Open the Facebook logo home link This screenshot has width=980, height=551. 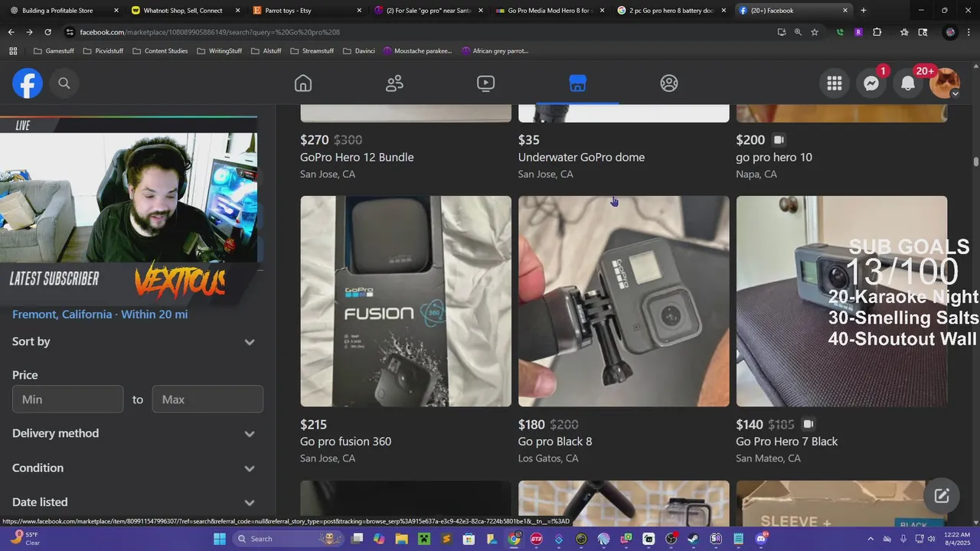27,83
